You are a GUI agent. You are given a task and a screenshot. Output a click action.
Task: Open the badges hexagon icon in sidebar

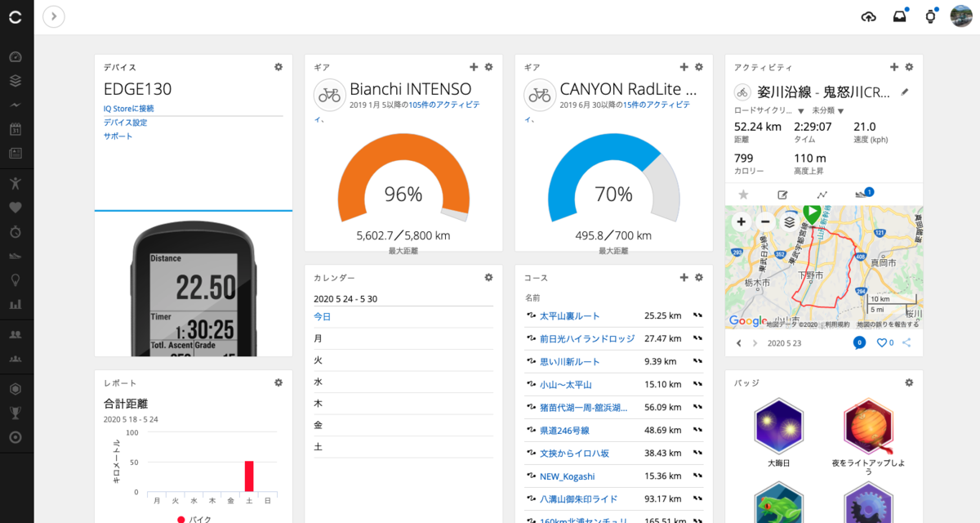pos(16,389)
